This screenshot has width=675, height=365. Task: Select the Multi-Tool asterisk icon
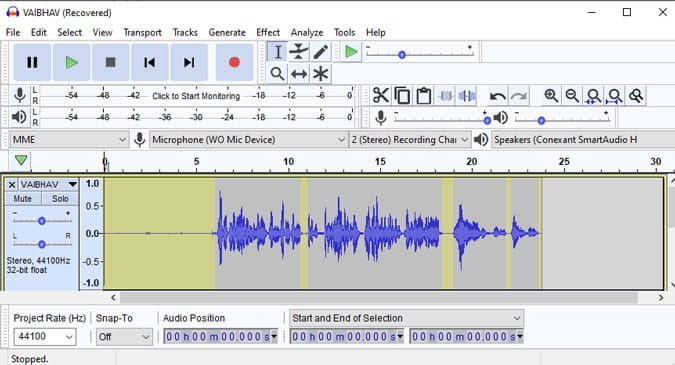coord(320,74)
